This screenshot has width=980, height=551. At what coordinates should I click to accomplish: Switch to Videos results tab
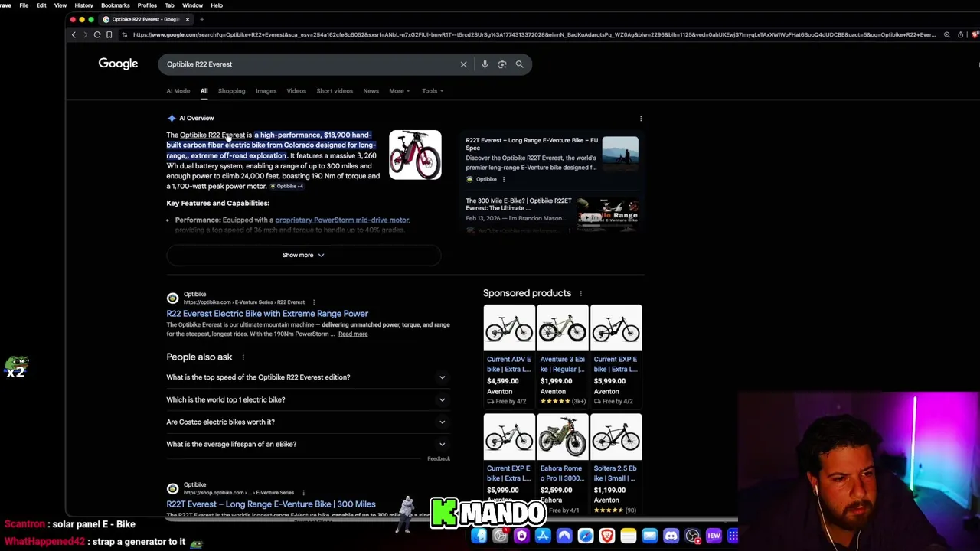296,91
